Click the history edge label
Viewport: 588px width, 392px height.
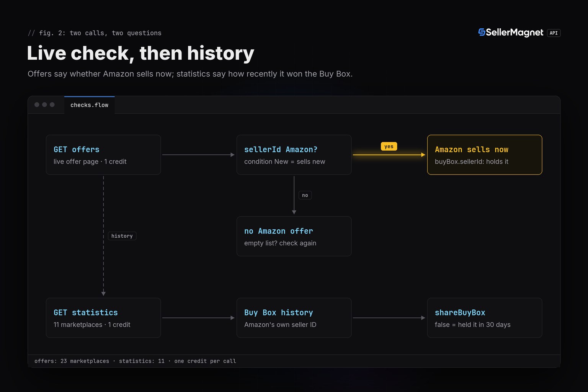(x=122, y=236)
